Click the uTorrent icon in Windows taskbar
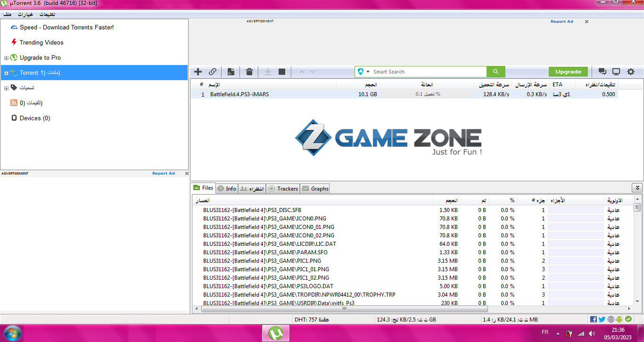The height and width of the screenshot is (342, 644). [x=276, y=333]
